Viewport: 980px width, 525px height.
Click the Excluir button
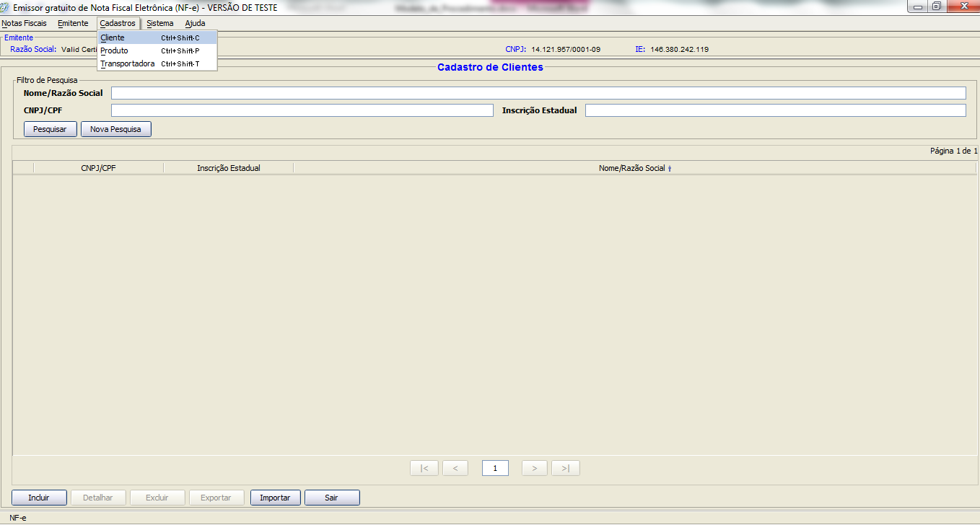pos(157,498)
